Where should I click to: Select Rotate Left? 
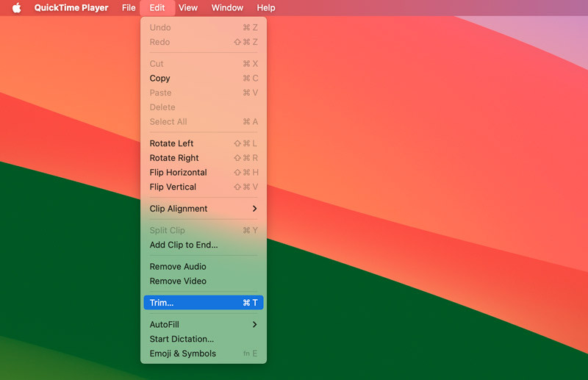pyautogui.click(x=204, y=143)
